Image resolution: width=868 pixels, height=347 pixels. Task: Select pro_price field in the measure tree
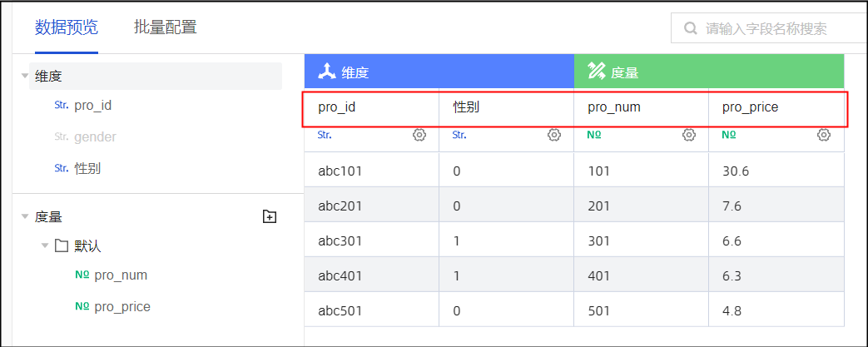pos(122,306)
